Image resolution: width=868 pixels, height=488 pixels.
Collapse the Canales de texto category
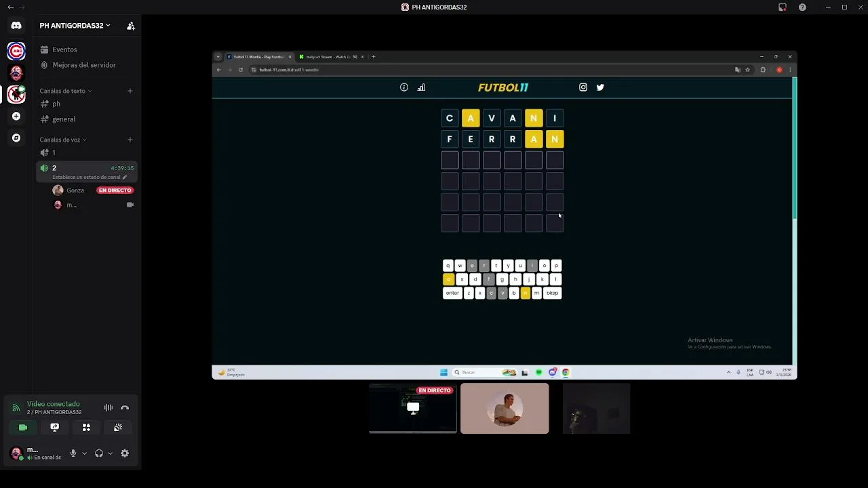(65, 91)
